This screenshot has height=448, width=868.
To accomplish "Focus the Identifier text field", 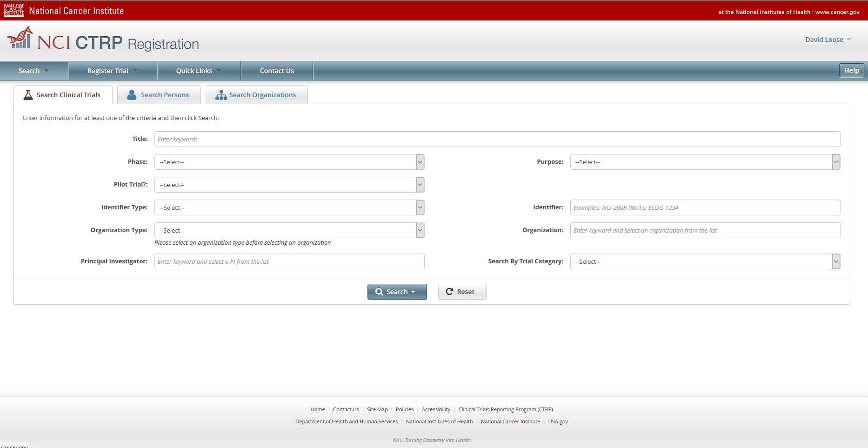I will 705,207.
